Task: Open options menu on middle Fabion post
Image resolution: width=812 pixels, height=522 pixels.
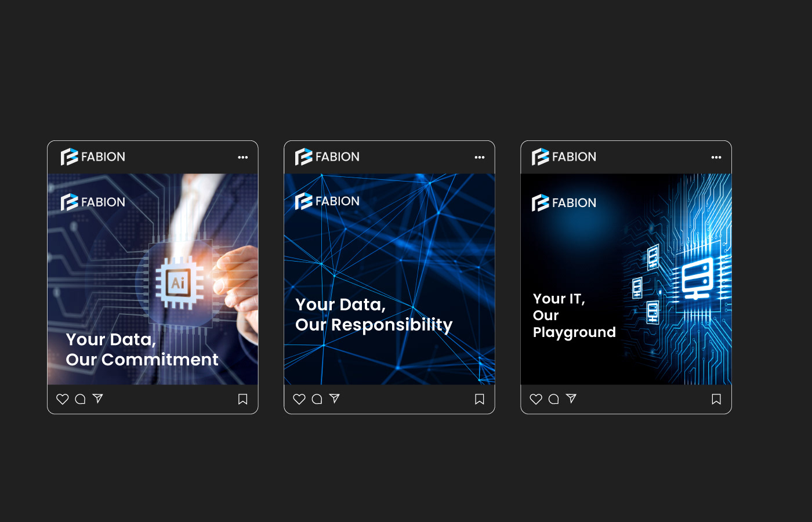Action: pos(480,157)
